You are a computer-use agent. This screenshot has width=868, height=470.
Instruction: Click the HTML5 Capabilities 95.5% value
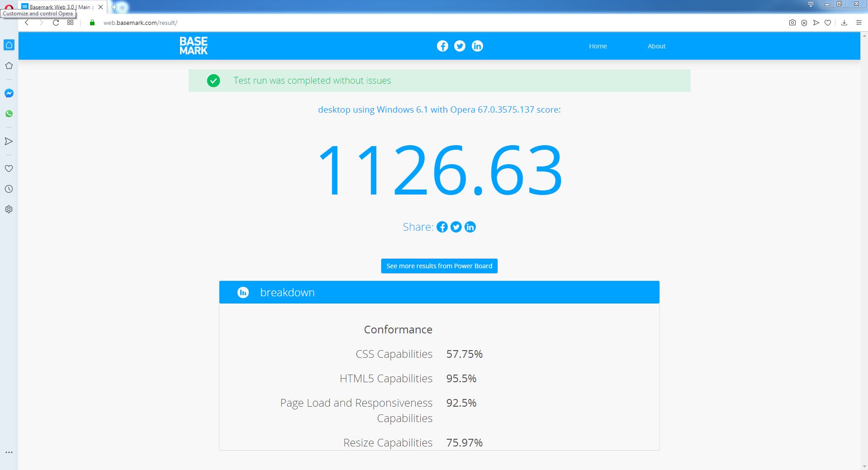click(x=461, y=379)
